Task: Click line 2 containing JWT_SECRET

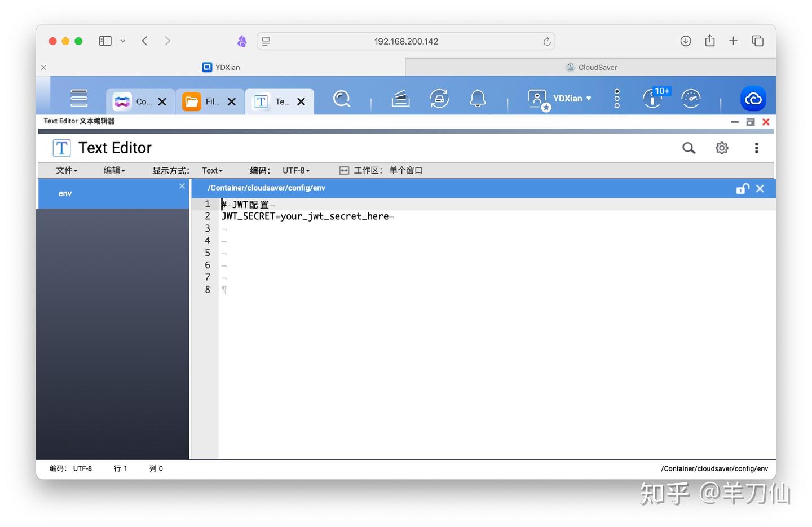Action: click(305, 216)
